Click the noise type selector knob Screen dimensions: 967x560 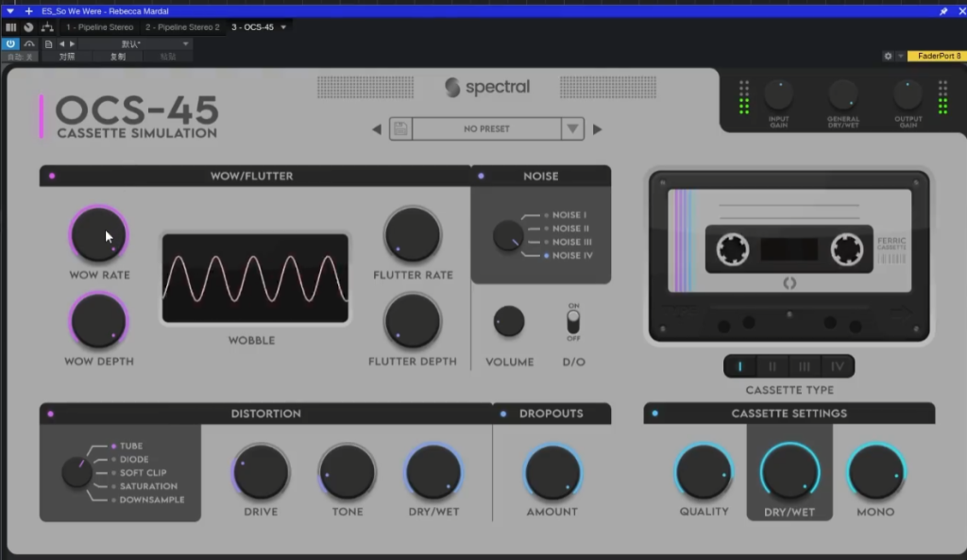click(508, 235)
